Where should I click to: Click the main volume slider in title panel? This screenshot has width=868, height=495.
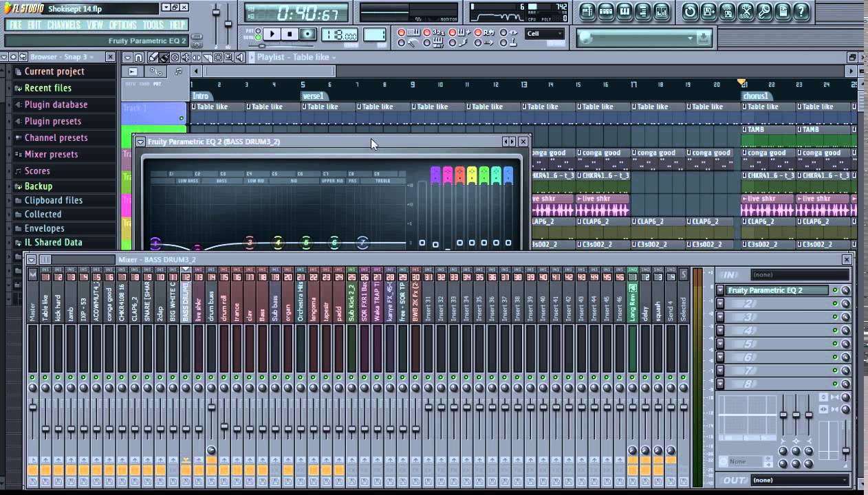[x=215, y=12]
